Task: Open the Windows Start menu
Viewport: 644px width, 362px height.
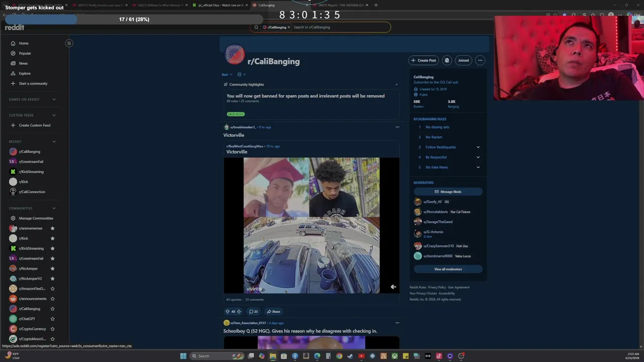Action: (183, 356)
